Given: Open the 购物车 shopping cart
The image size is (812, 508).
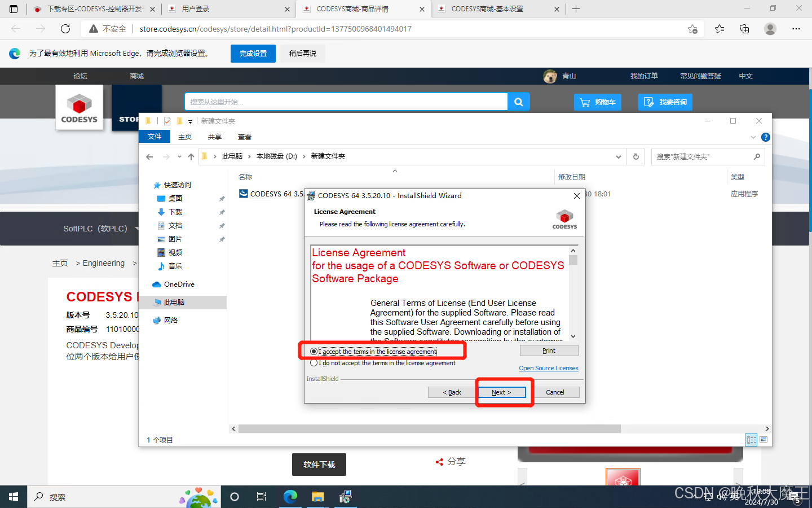Looking at the screenshot, I should click(598, 102).
